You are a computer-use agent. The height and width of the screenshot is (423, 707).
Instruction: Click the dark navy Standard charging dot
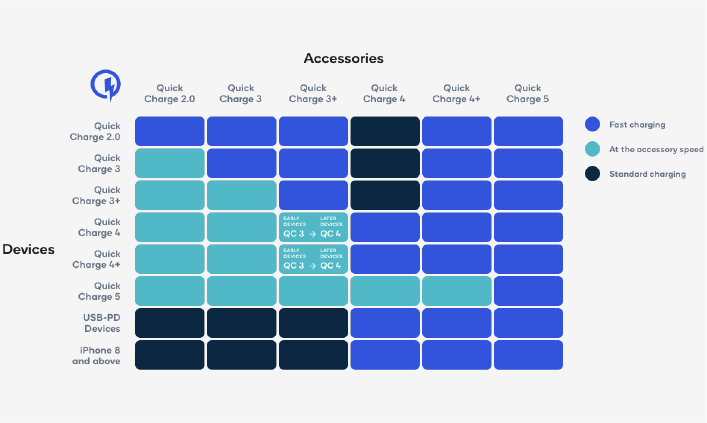point(593,174)
